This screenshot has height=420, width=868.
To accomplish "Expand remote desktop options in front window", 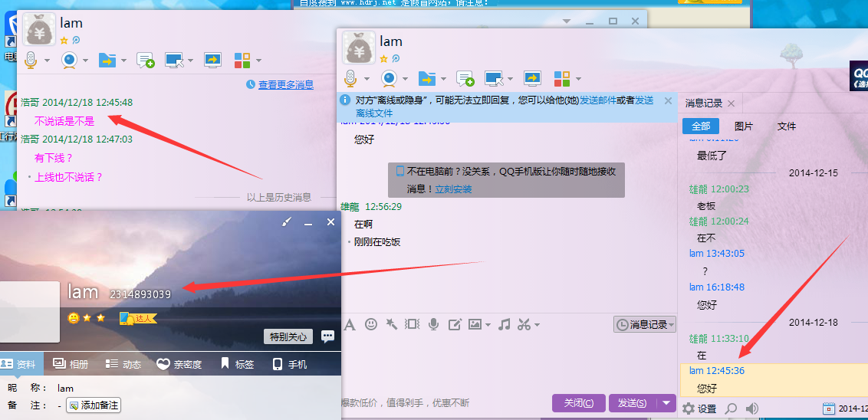I will tap(511, 79).
